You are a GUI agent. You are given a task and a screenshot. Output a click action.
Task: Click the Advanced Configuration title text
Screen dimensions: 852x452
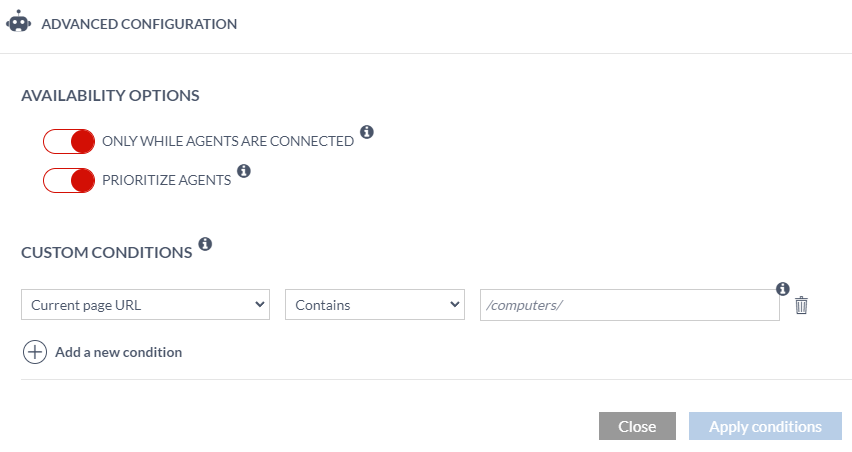click(x=139, y=24)
